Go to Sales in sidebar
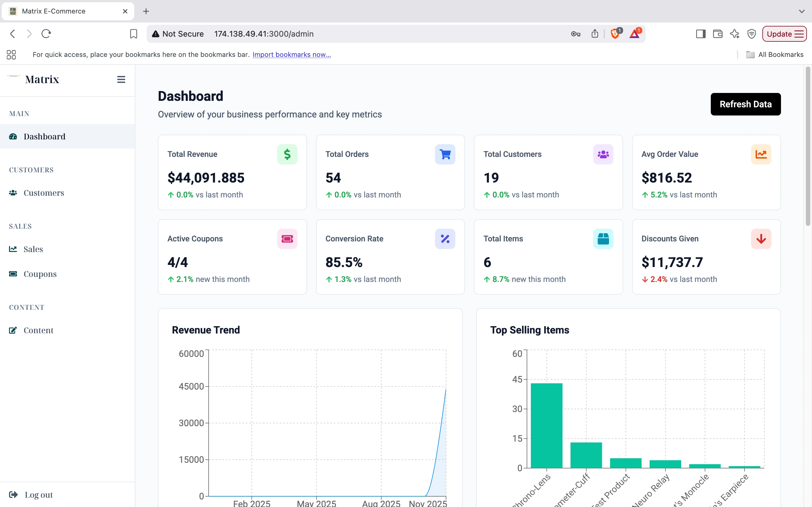The width and height of the screenshot is (812, 507). point(33,249)
